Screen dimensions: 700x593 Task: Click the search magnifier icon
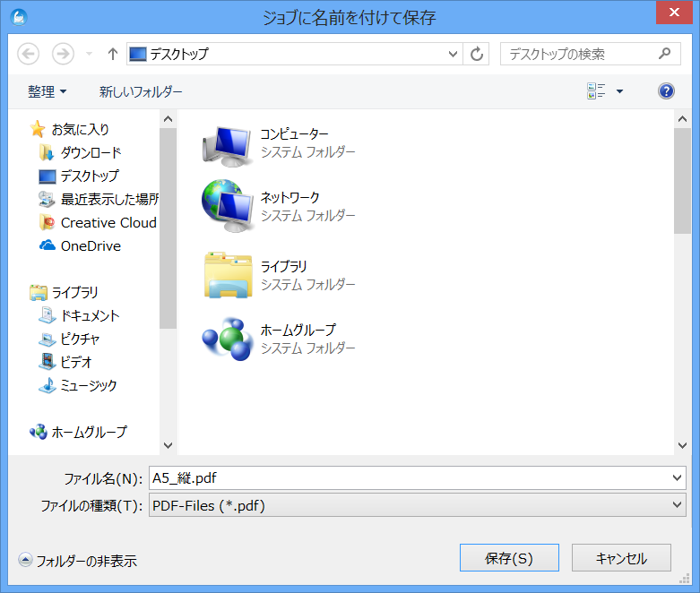click(664, 54)
